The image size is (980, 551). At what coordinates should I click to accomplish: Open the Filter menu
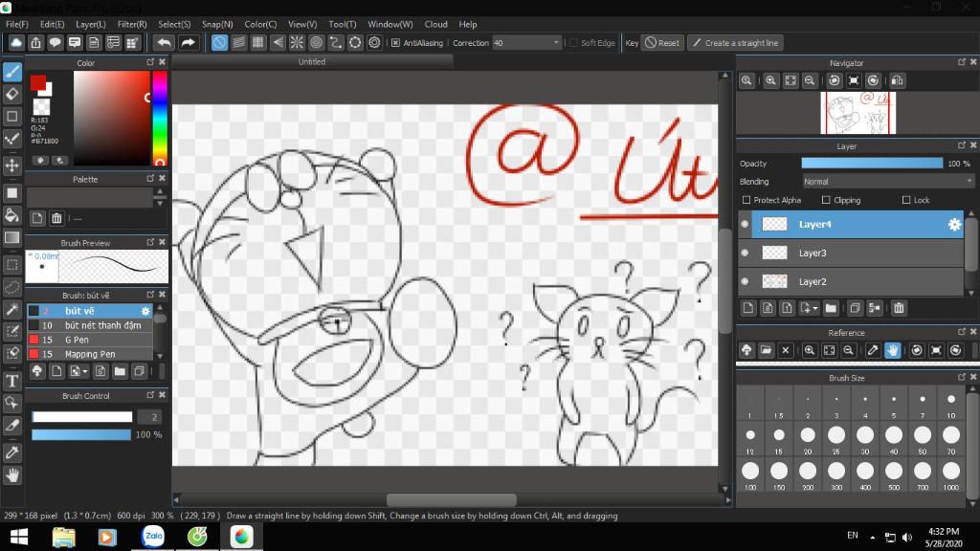tap(132, 24)
